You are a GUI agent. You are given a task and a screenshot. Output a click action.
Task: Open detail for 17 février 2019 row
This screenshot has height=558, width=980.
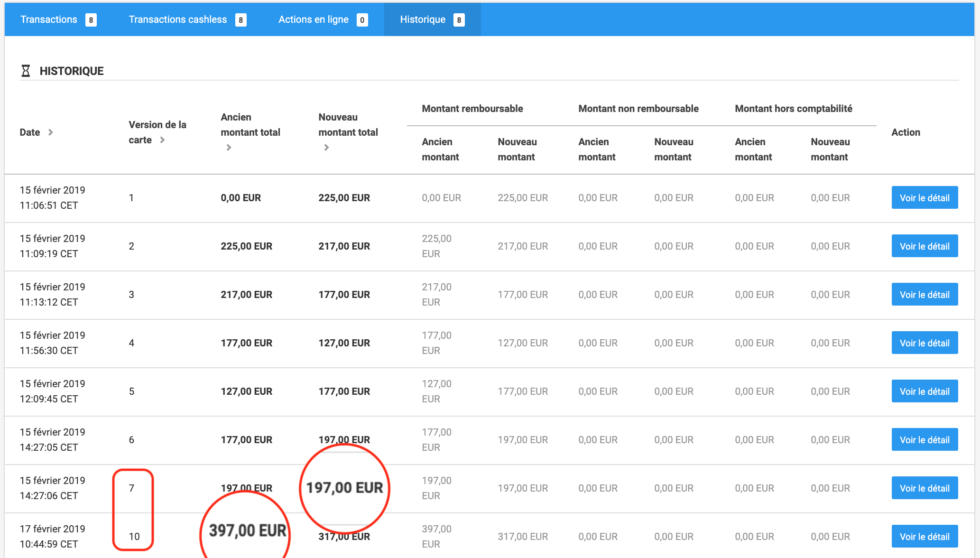pyautogui.click(x=925, y=537)
